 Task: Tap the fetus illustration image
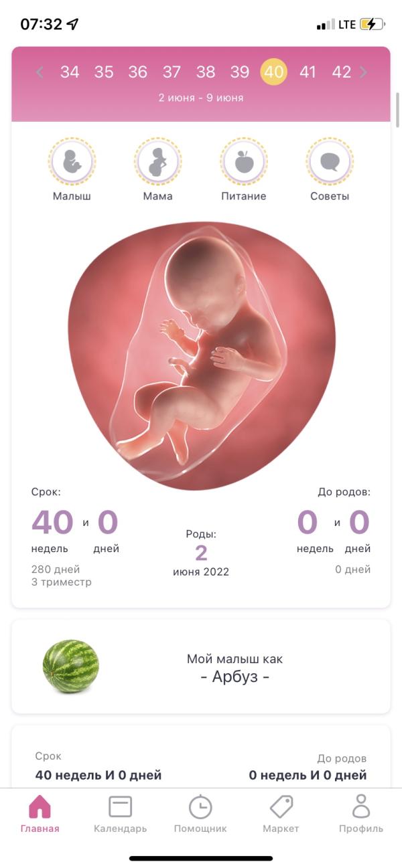(x=201, y=355)
